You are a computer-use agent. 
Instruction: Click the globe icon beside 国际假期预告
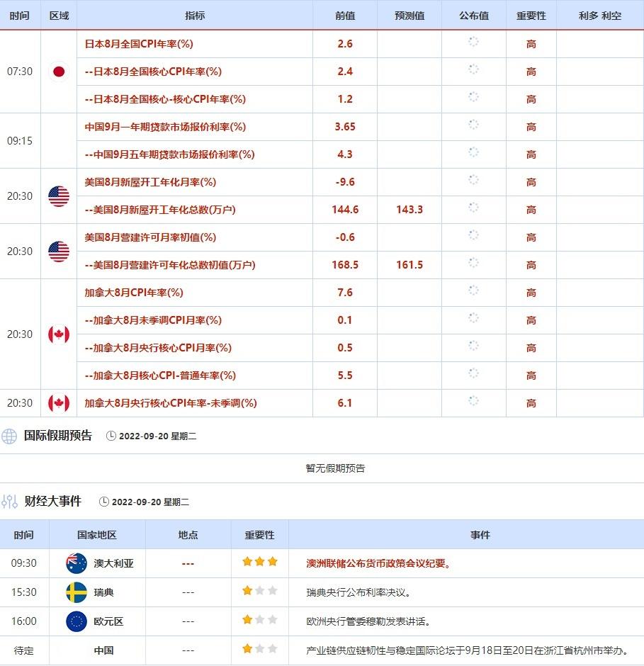tap(9, 436)
